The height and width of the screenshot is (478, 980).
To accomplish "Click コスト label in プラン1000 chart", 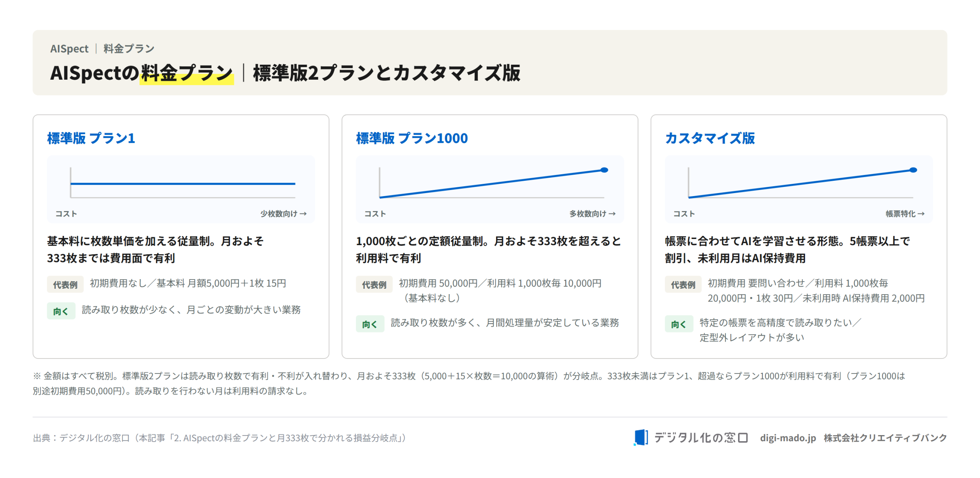I will tap(375, 213).
